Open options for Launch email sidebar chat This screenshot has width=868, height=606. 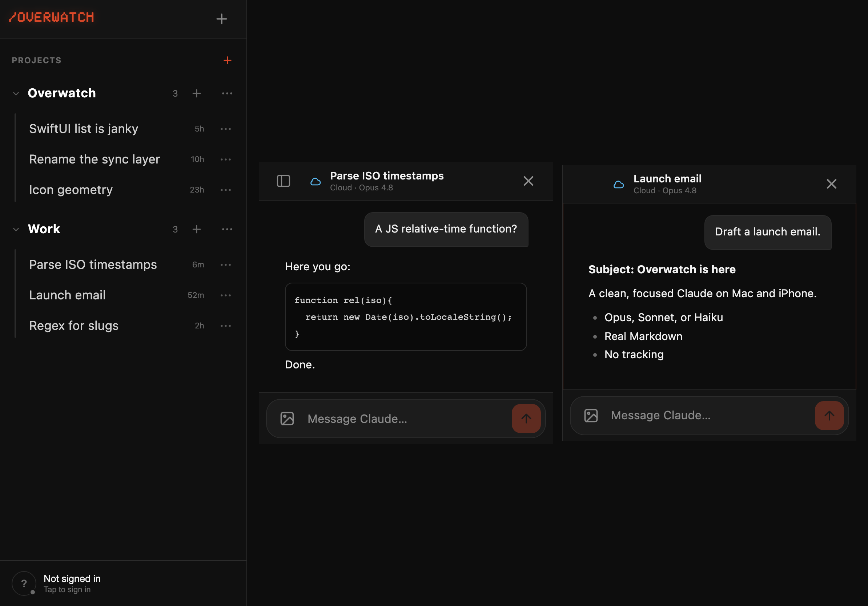(x=226, y=295)
